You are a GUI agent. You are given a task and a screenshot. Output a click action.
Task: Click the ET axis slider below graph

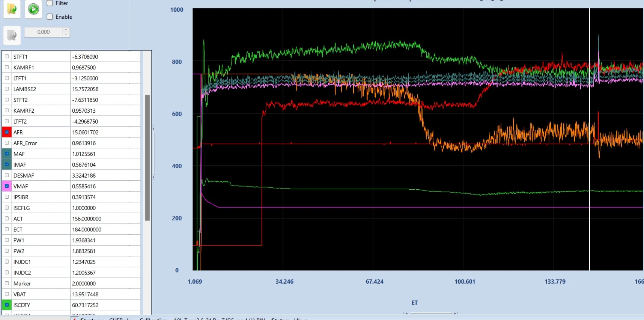coord(431,313)
